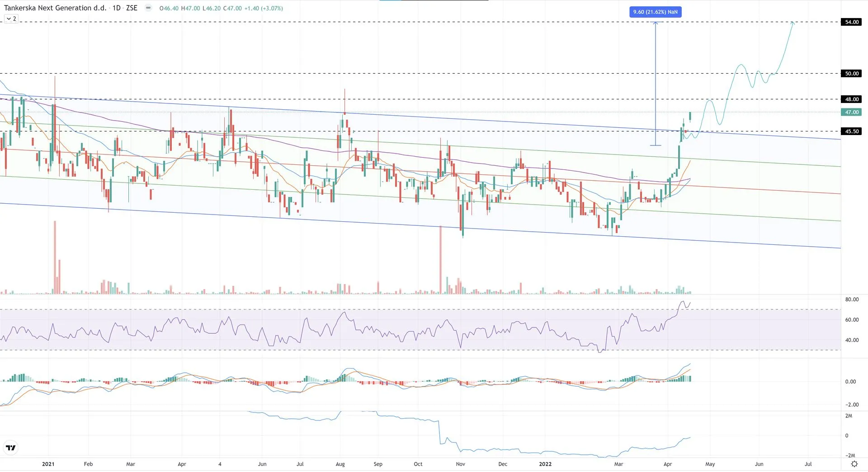Click the 45.50 price level label
This screenshot has width=868, height=472.
tap(852, 131)
